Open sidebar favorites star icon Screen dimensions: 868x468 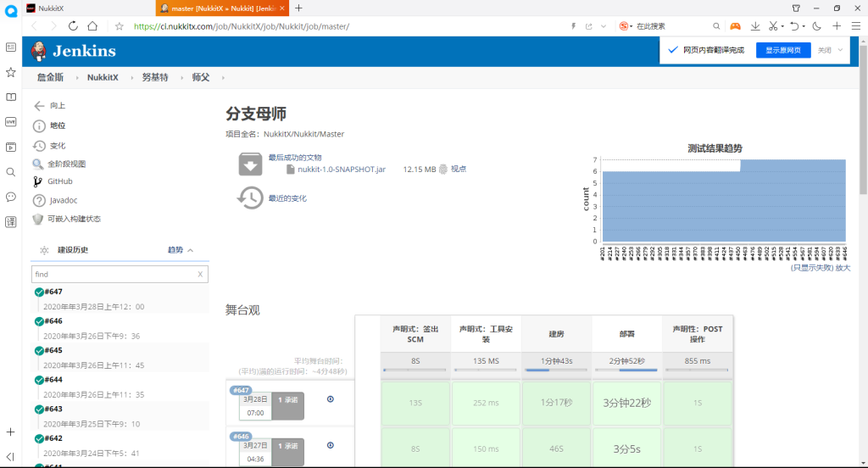[x=10, y=73]
